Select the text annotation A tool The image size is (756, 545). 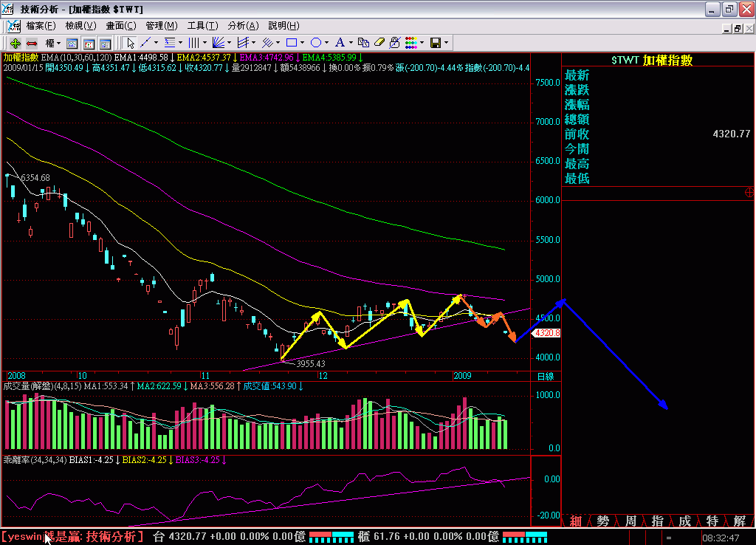(340, 43)
